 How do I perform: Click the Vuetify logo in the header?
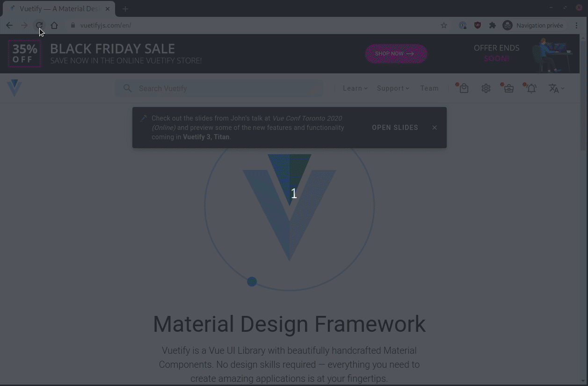coord(14,88)
